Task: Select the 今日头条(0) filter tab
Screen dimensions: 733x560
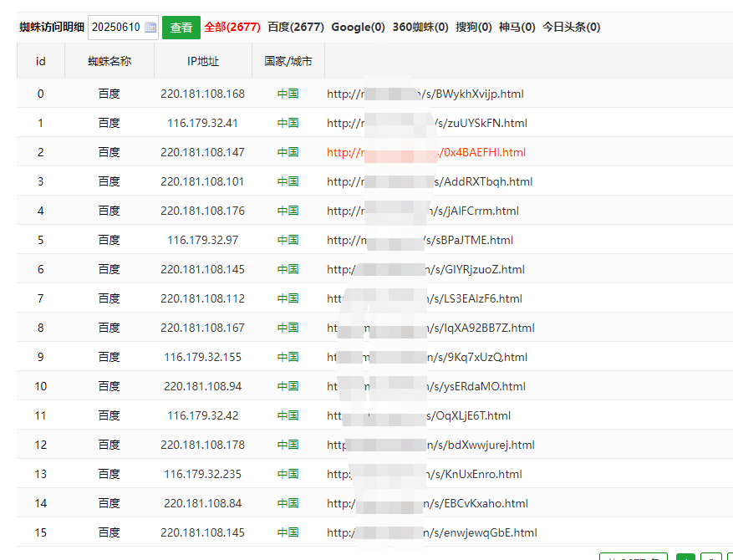Action: tap(571, 27)
